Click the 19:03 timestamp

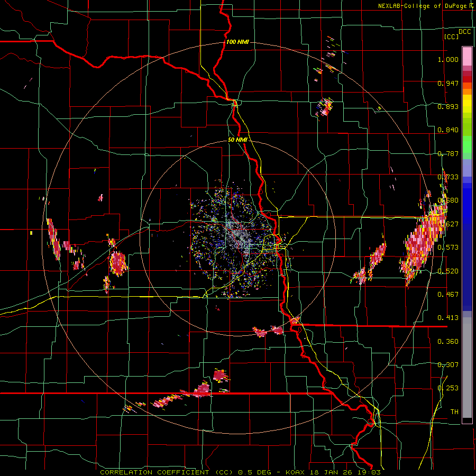click(369, 472)
